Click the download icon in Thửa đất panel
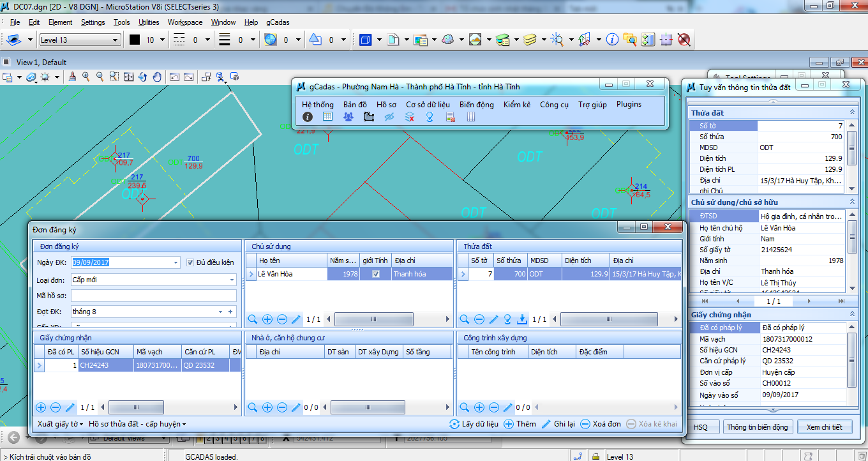868x461 pixels. pyautogui.click(x=522, y=319)
